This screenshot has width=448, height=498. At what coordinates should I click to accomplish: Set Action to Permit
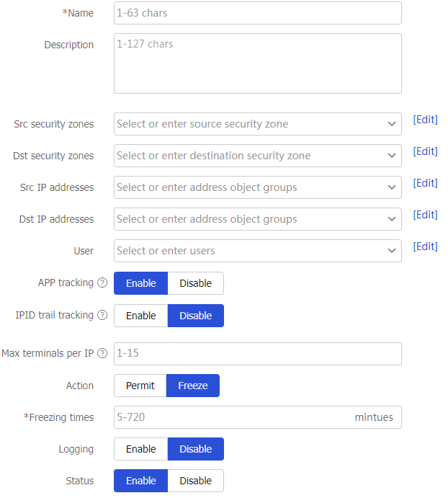point(140,386)
